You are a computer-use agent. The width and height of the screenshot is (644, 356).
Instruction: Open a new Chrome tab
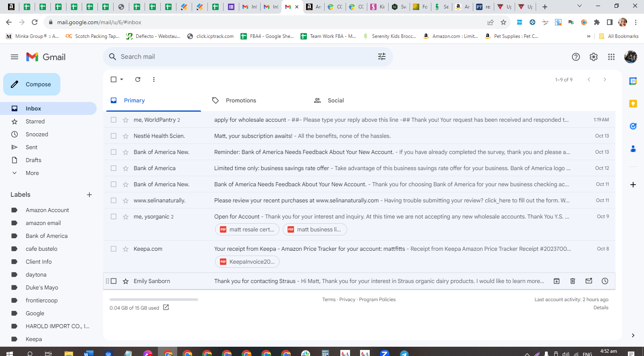545,6
